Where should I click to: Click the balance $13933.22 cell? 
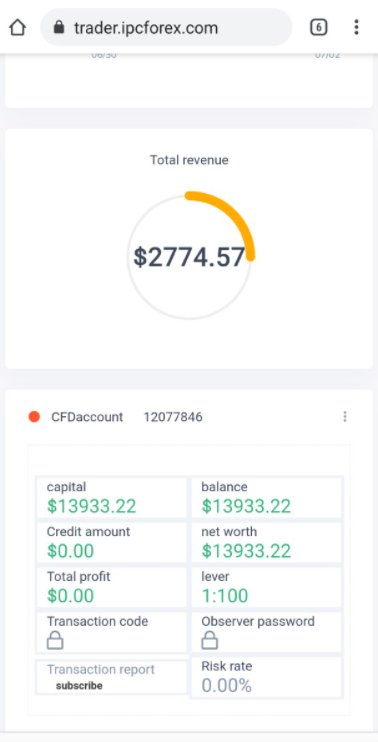click(266, 498)
